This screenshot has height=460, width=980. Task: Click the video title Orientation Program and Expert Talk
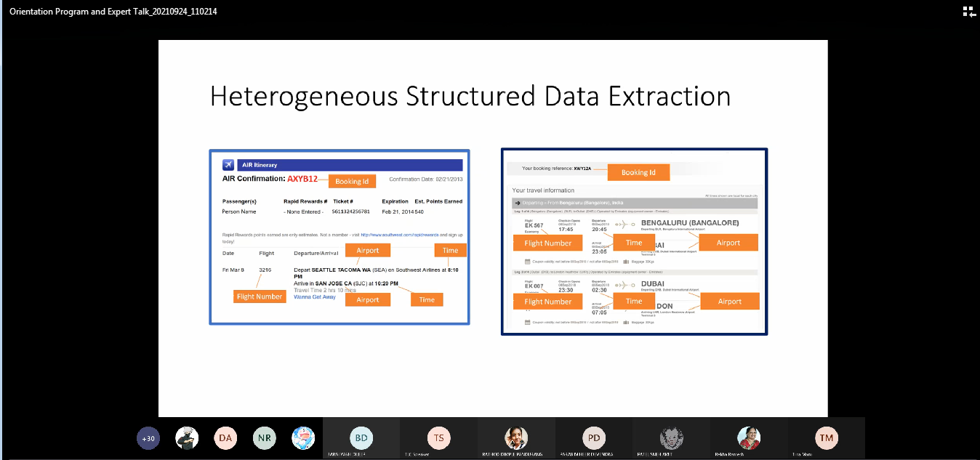[113, 12]
